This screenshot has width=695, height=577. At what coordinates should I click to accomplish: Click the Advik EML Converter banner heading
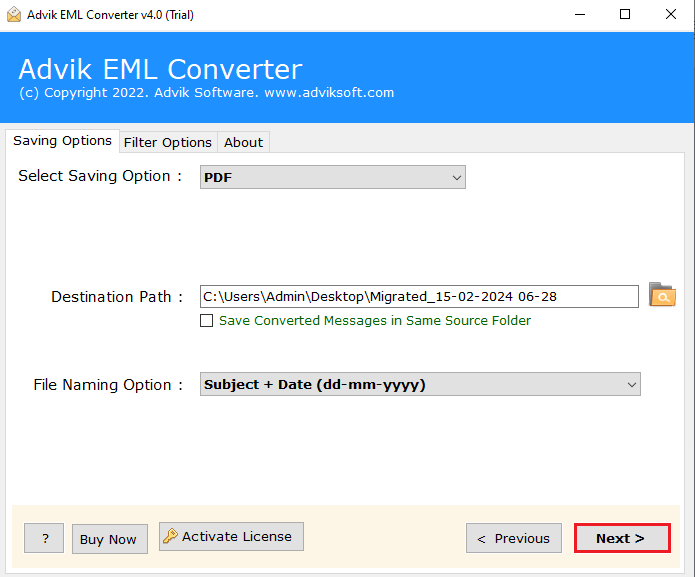160,69
